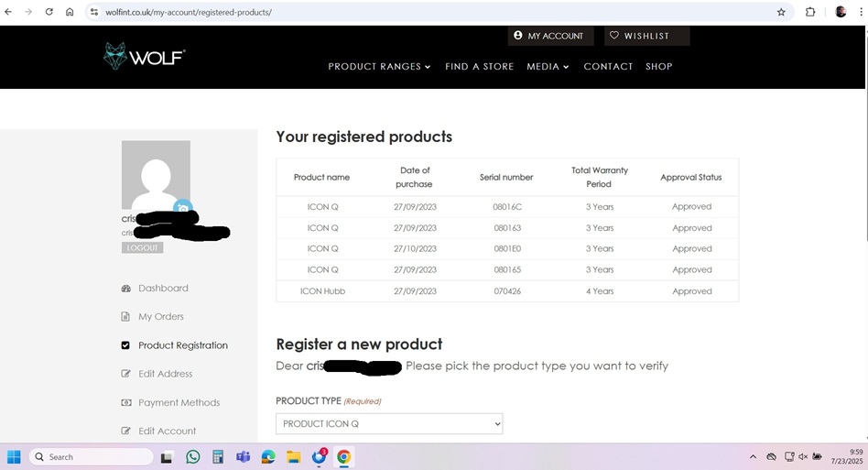Click the browser back arrow
Image resolution: width=868 pixels, height=470 pixels.
pos(8,12)
